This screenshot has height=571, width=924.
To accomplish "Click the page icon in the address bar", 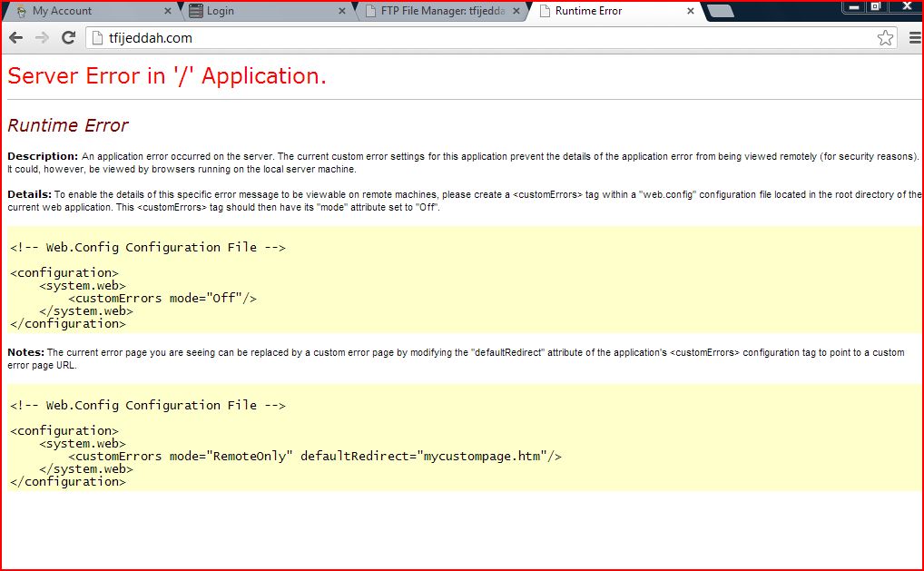I will tap(98, 38).
